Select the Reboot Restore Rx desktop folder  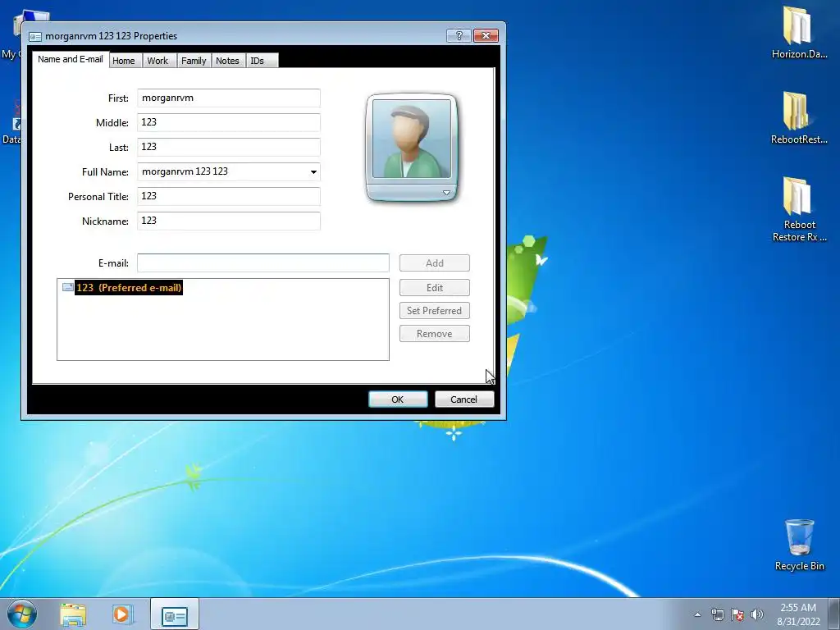click(799, 209)
